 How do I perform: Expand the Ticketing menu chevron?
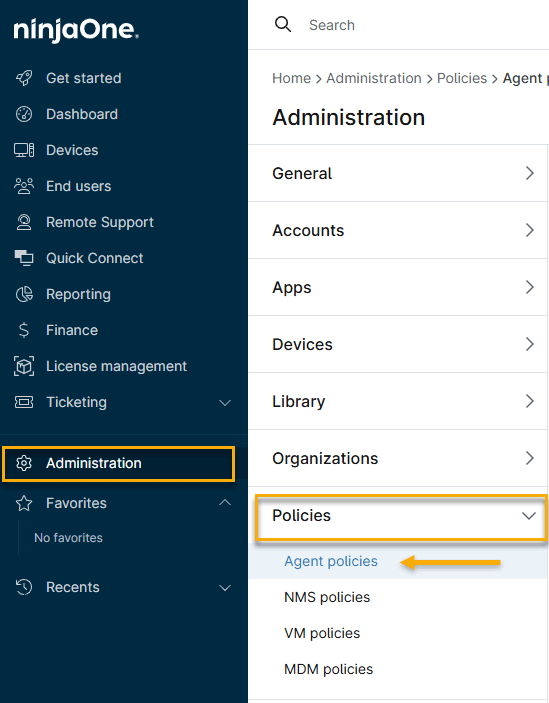click(x=225, y=403)
